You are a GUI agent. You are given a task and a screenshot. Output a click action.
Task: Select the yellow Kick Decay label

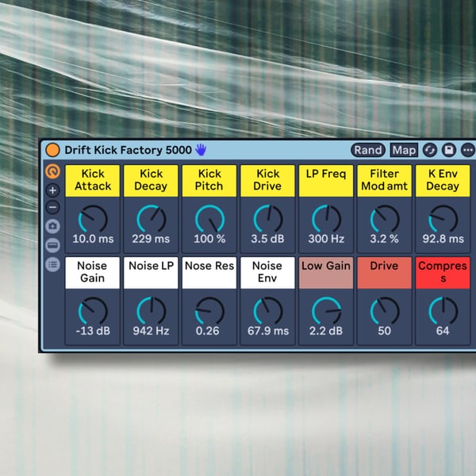pos(151,181)
